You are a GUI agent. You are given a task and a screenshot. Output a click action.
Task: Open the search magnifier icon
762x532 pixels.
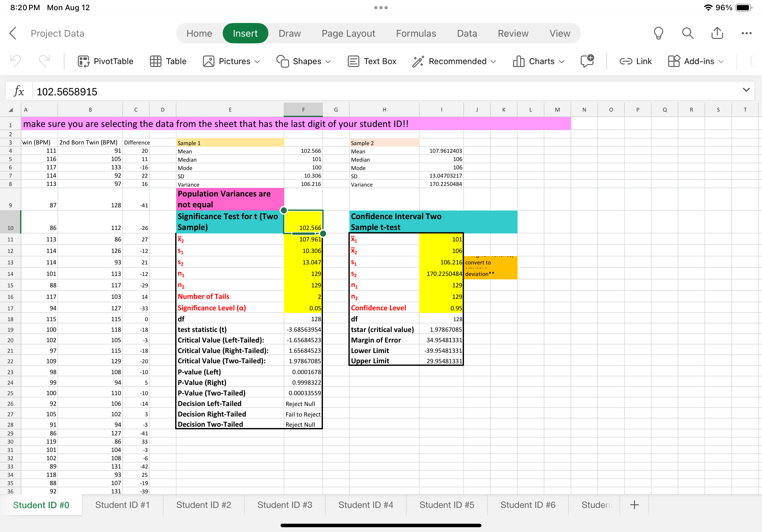[687, 33]
